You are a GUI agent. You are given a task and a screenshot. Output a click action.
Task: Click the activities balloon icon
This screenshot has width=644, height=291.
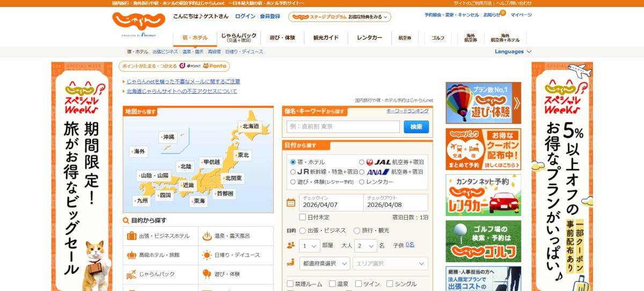(x=207, y=274)
